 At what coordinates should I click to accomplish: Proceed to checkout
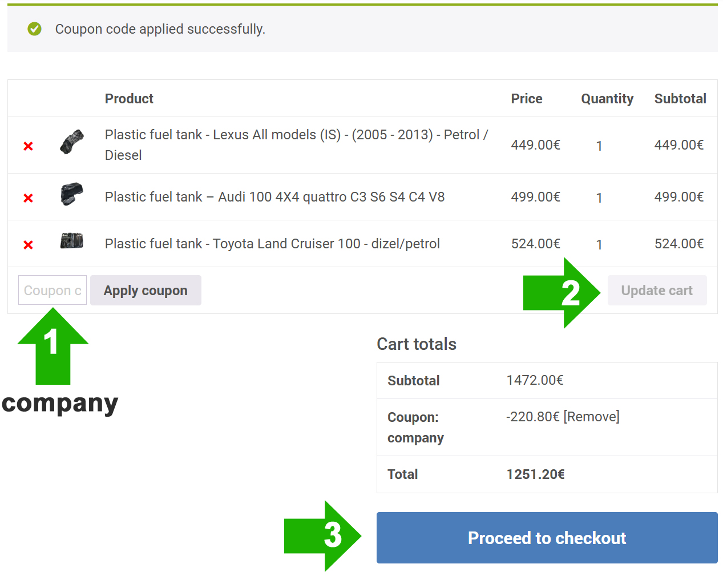click(x=547, y=538)
